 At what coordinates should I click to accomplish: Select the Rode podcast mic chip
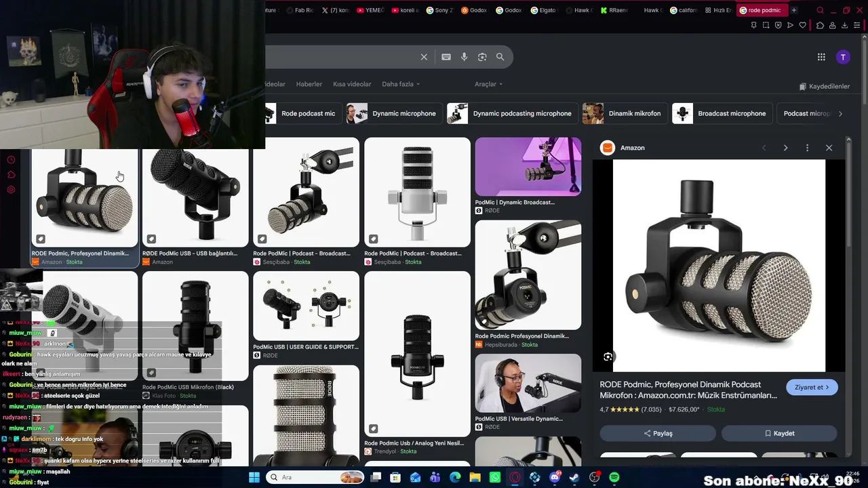[304, 113]
